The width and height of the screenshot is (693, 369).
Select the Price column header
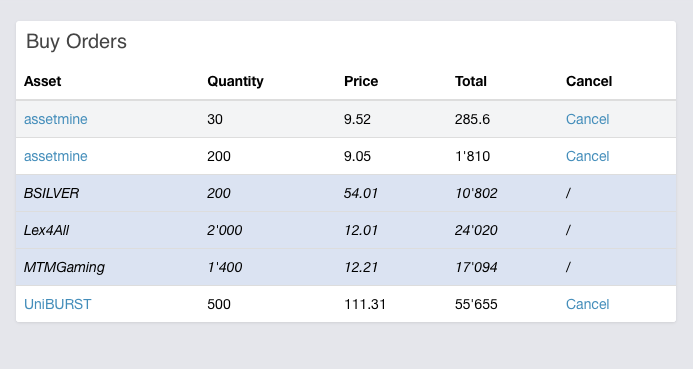click(361, 81)
